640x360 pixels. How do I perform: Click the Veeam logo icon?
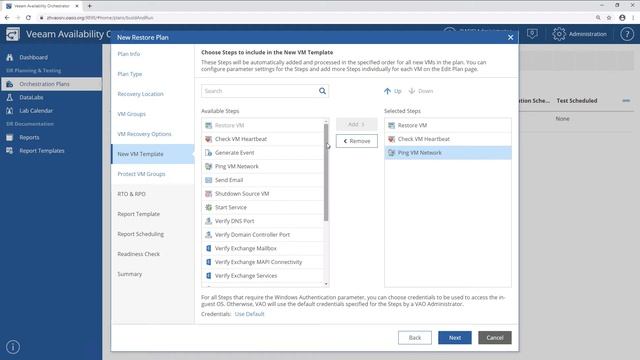tap(13, 34)
